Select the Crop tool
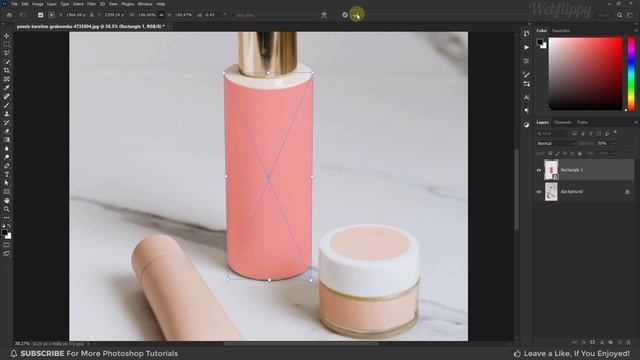The width and height of the screenshot is (640, 360). click(x=7, y=70)
